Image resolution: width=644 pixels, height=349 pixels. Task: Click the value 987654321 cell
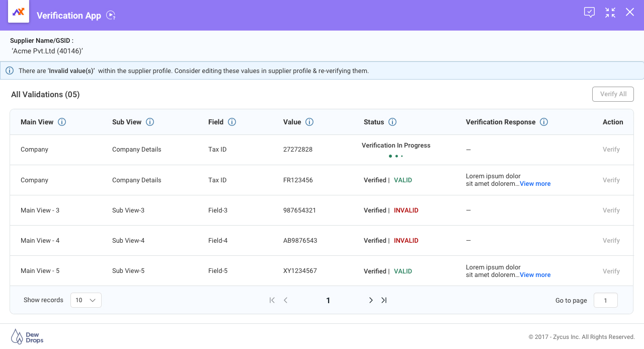[x=299, y=211]
